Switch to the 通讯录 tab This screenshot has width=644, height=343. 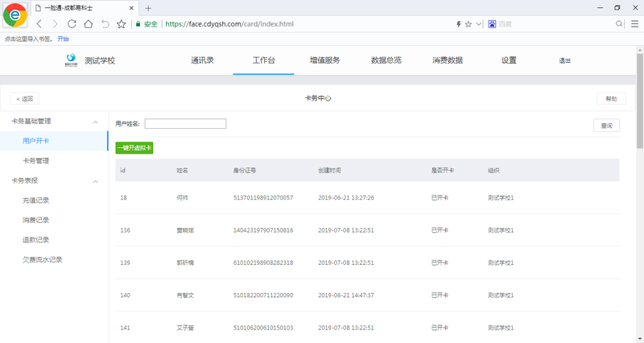click(x=202, y=60)
